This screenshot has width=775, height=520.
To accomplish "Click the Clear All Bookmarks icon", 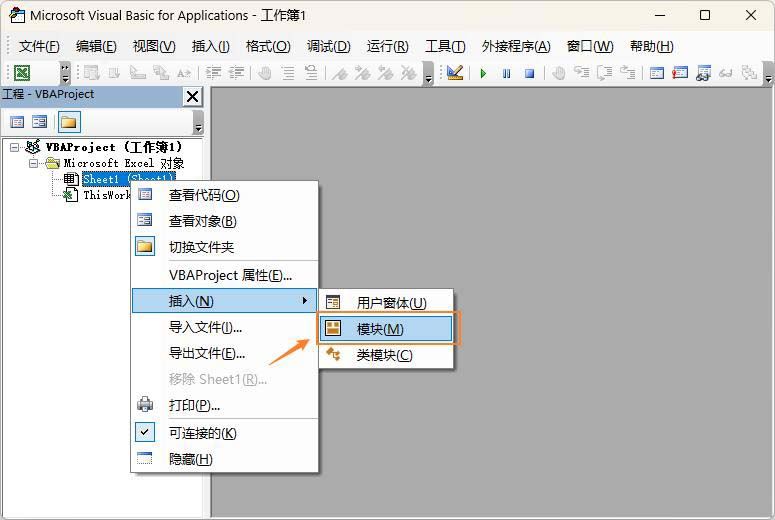I will point(408,73).
